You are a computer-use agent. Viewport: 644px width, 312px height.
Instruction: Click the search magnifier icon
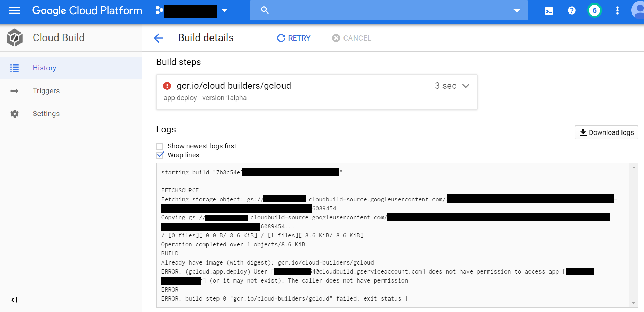265,10
